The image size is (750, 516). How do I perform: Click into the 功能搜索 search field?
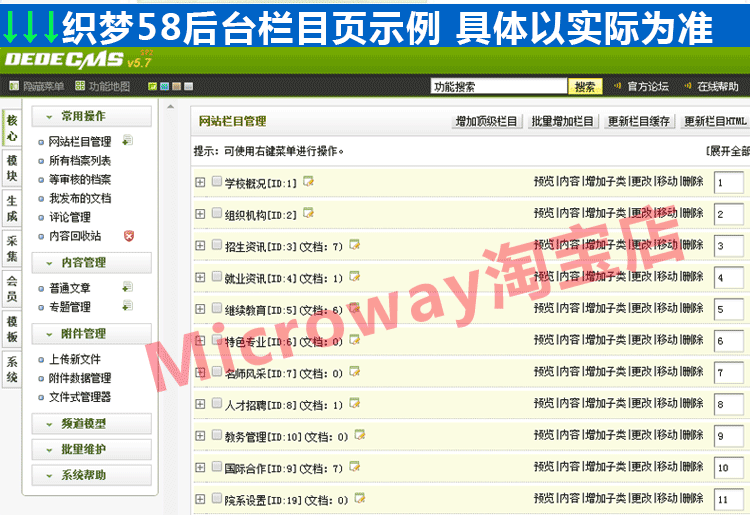[x=499, y=87]
